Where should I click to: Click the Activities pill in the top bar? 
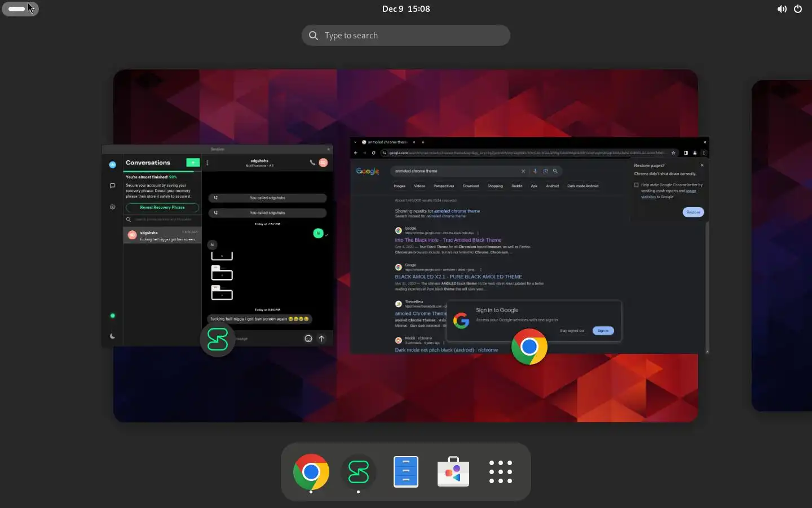pos(20,8)
